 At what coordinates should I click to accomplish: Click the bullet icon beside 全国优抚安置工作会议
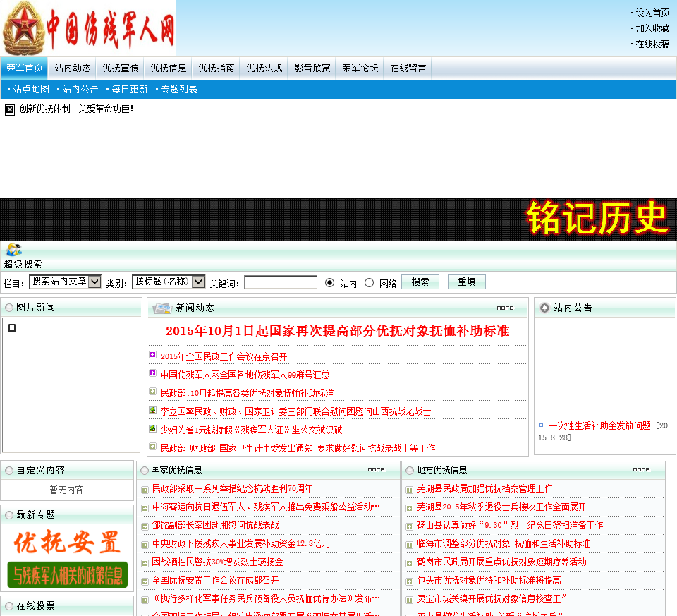145,581
